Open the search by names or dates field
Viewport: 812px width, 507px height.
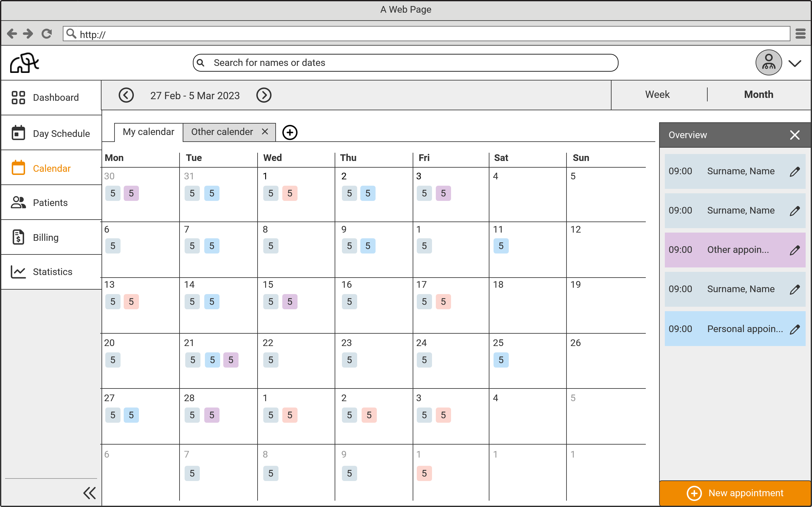click(x=405, y=62)
